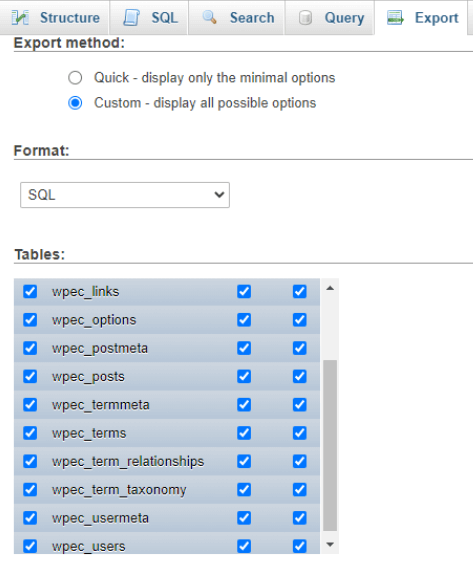
Task: Toggle last-column checkbox for wpec_links
Action: (x=299, y=291)
